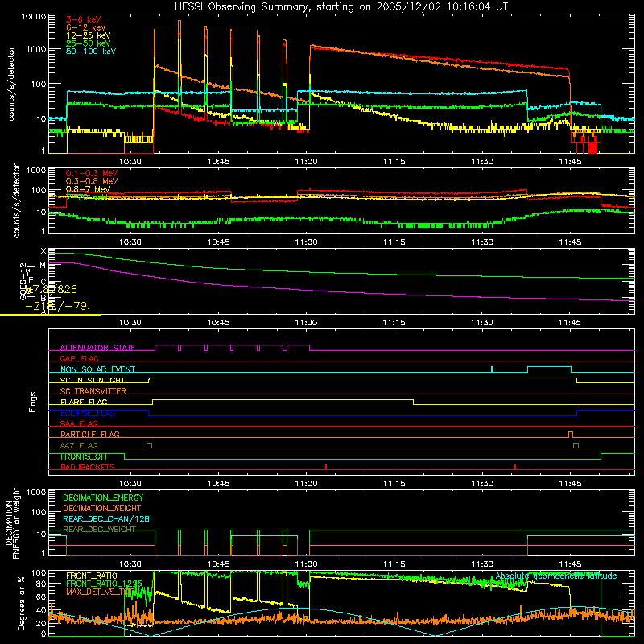
Task: Click the green FRONT_RATIO_1225 legend entry
Action: tap(104, 584)
